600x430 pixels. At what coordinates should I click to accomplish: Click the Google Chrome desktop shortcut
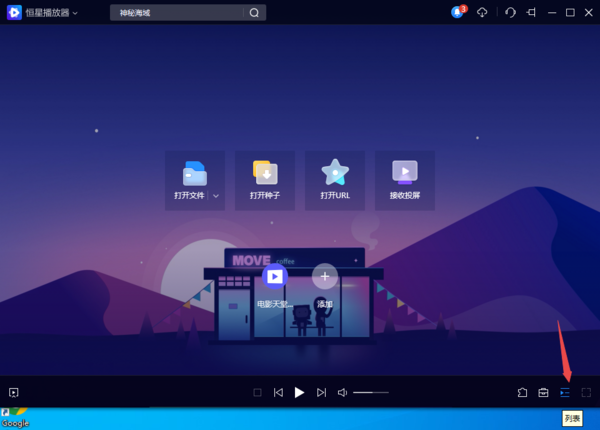pos(15,418)
